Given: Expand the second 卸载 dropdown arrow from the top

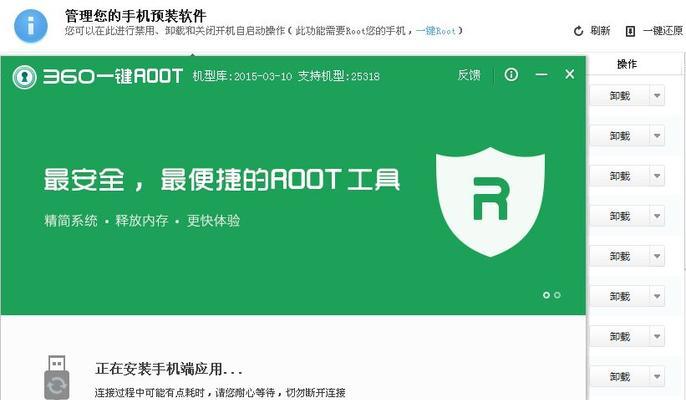Looking at the screenshot, I should pos(657,136).
